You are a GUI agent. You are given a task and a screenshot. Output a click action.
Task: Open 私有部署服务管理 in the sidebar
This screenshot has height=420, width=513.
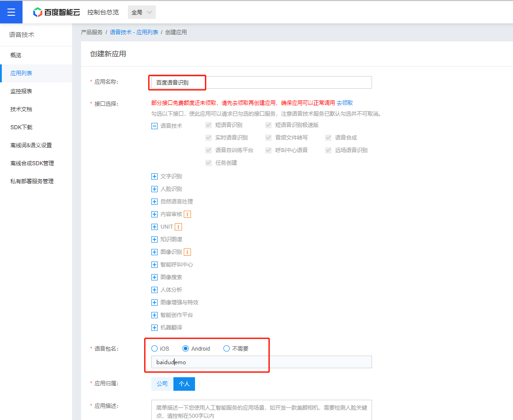point(36,181)
